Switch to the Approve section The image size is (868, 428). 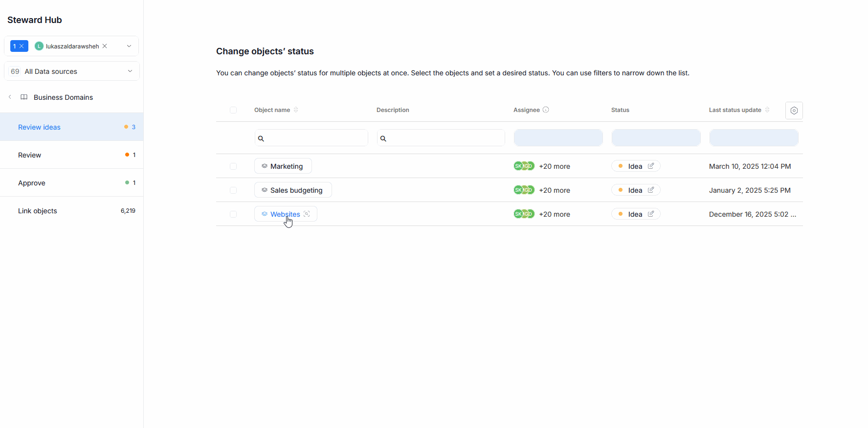click(32, 183)
